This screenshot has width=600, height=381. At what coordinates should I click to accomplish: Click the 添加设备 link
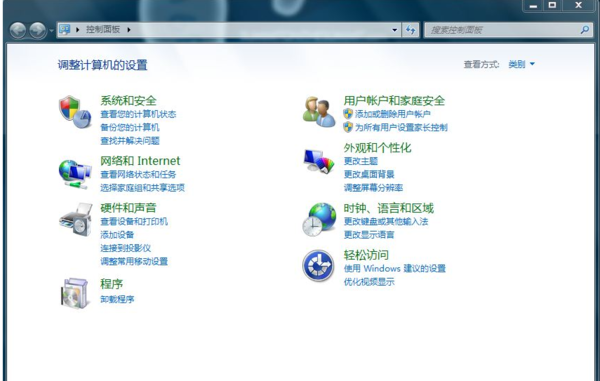(117, 235)
